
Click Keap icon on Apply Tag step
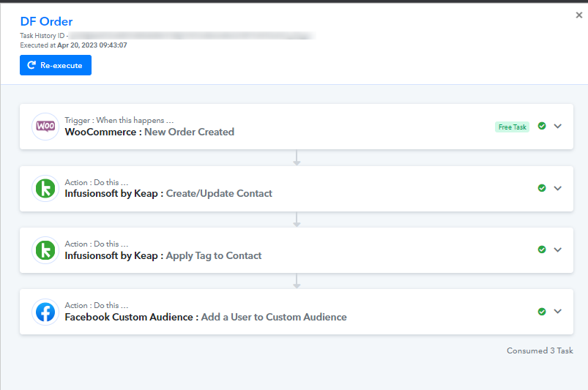[45, 250]
